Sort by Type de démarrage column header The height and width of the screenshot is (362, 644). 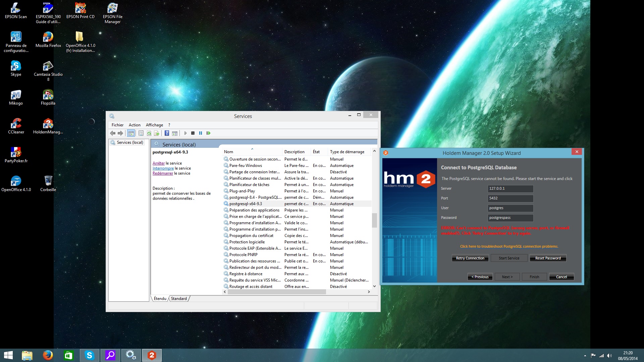349,152
